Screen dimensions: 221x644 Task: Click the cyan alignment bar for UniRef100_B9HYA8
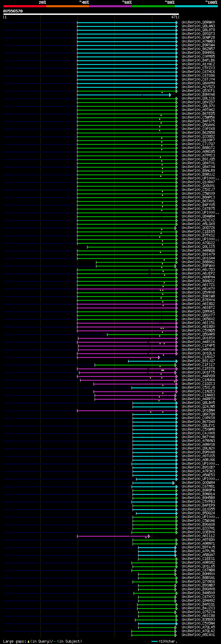pyautogui.click(x=124, y=94)
